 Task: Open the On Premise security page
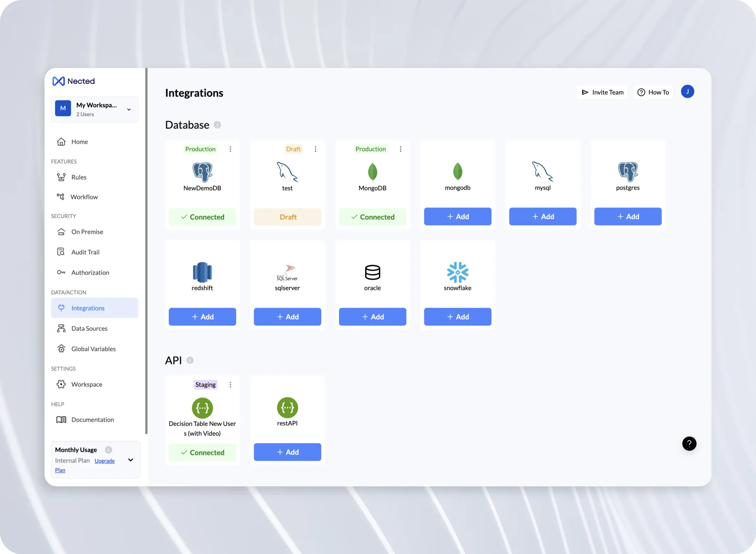(87, 231)
